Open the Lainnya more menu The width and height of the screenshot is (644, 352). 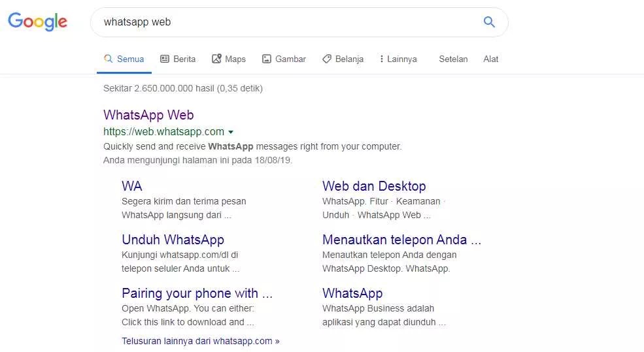coord(398,59)
